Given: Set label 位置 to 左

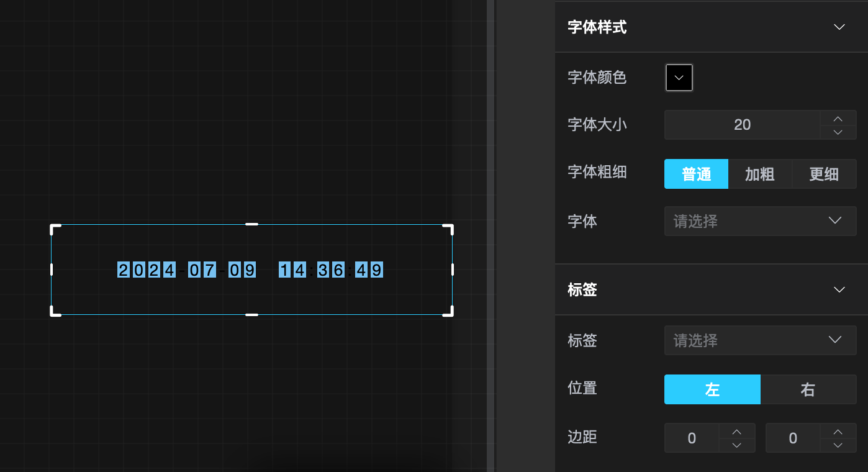Looking at the screenshot, I should 712,389.
